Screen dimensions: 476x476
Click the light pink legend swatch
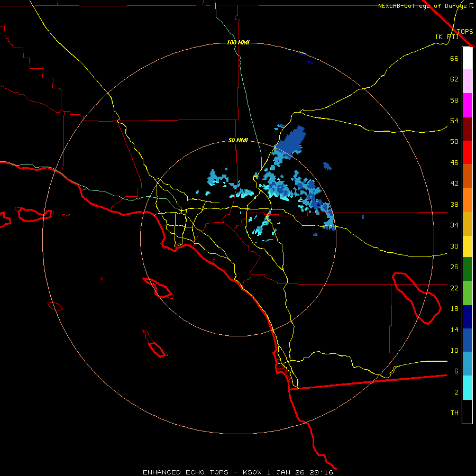pyautogui.click(x=467, y=81)
